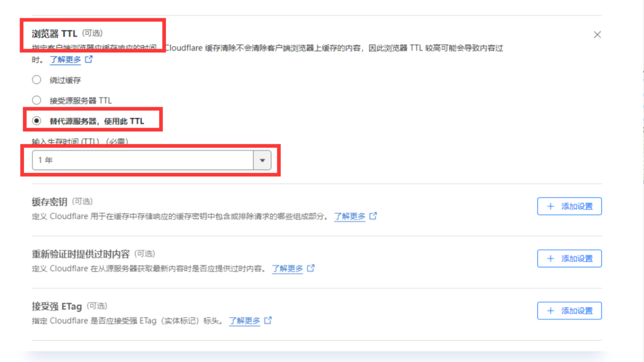Open external link icon beside 接受强 ETag 了解更多
Image resolution: width=644 pixels, height=362 pixels.
(268, 320)
